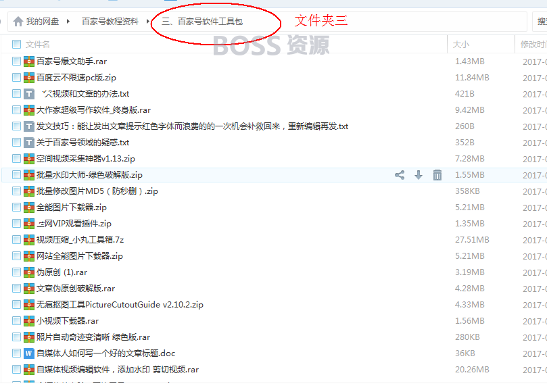This screenshot has height=392, width=547.
Task: Download 批量水印大师-绿色破解版.zip with arrow icon
Action: pyautogui.click(x=419, y=175)
